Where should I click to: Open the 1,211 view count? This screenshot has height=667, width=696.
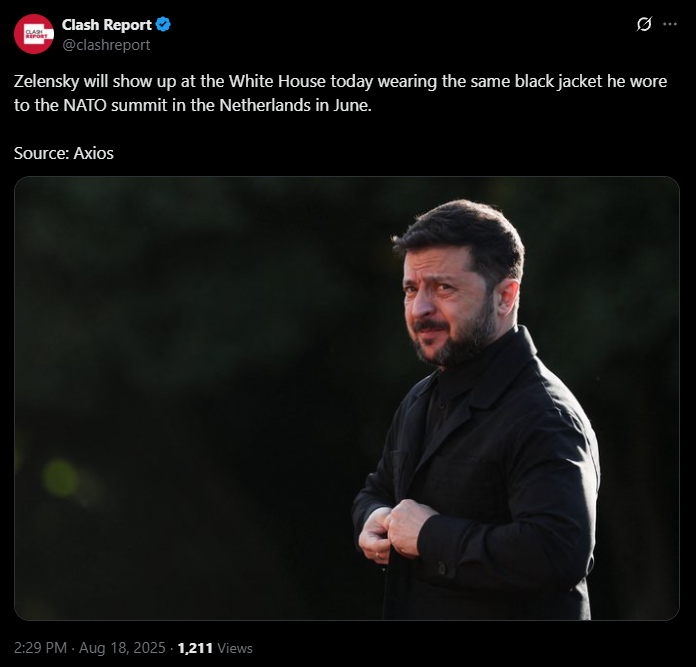pyautogui.click(x=195, y=648)
